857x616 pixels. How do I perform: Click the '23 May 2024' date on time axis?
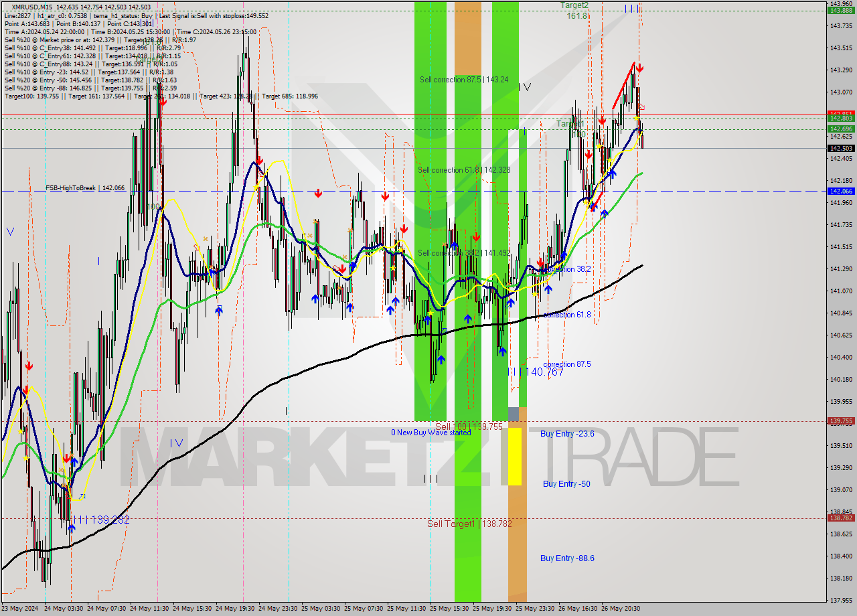tap(19, 609)
